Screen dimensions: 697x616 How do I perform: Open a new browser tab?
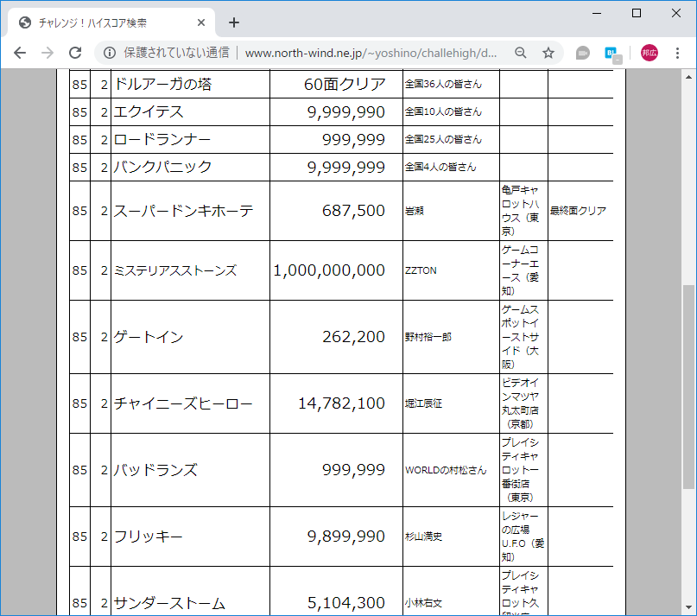pyautogui.click(x=234, y=22)
